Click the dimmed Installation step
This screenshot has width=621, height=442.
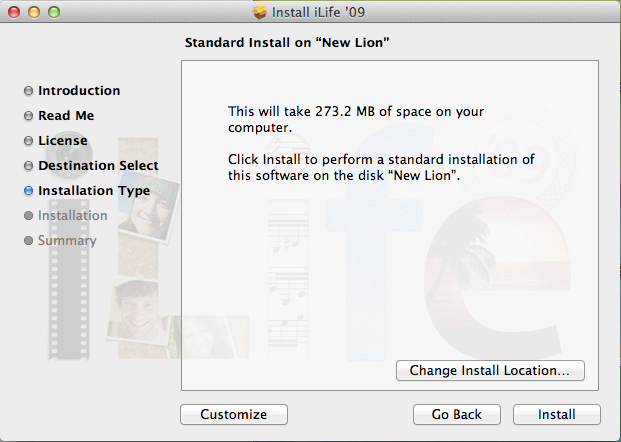coord(72,216)
